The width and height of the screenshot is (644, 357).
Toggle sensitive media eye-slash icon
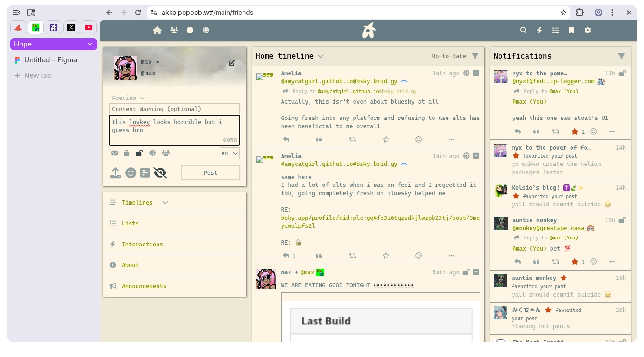[160, 173]
